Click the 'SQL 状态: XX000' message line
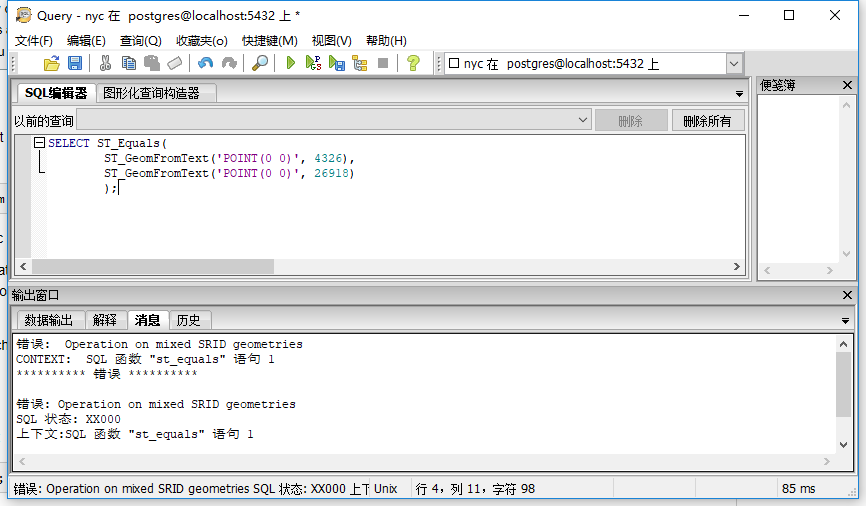Viewport: 866px width, 506px height. click(68, 419)
